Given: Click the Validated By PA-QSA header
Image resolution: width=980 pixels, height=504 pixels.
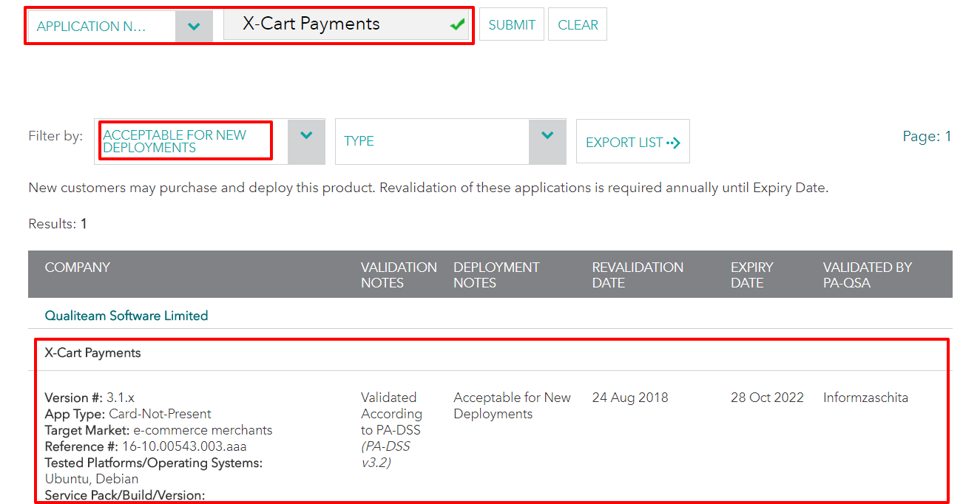Looking at the screenshot, I should [x=868, y=275].
